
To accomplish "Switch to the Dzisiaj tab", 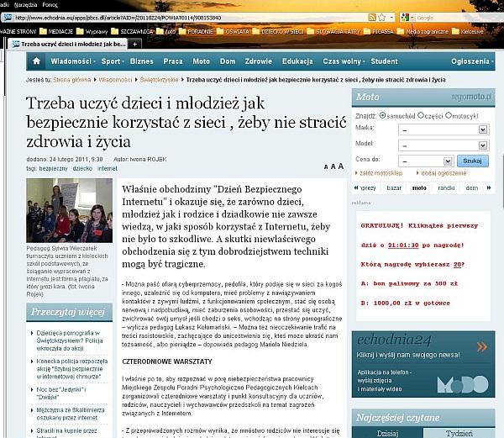I will [x=387, y=433].
